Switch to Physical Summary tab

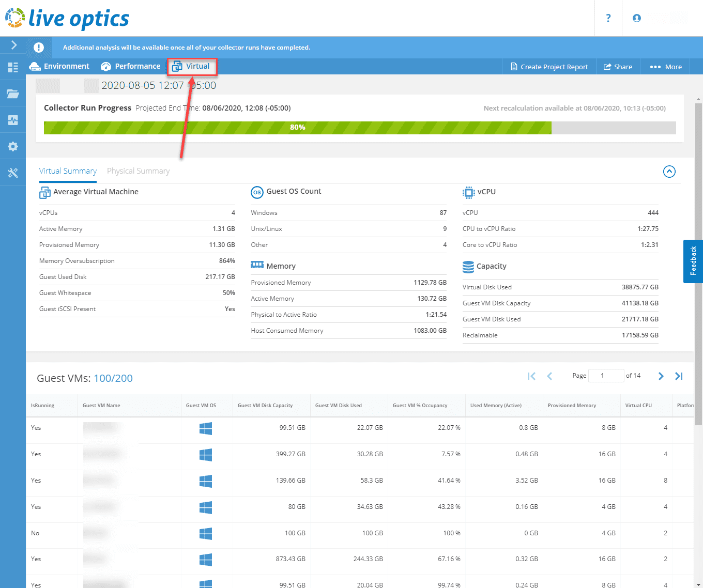pos(138,171)
